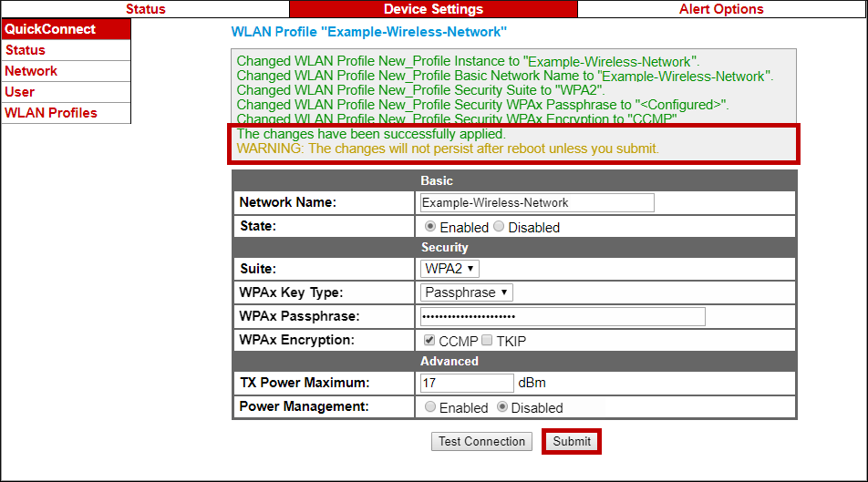The height and width of the screenshot is (482, 868).
Task: Open the WPAx Key Type dropdown
Action: (467, 292)
